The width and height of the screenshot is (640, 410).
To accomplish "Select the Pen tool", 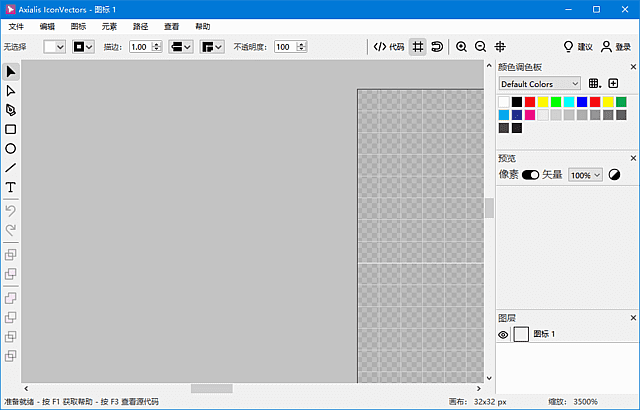I will click(x=11, y=109).
